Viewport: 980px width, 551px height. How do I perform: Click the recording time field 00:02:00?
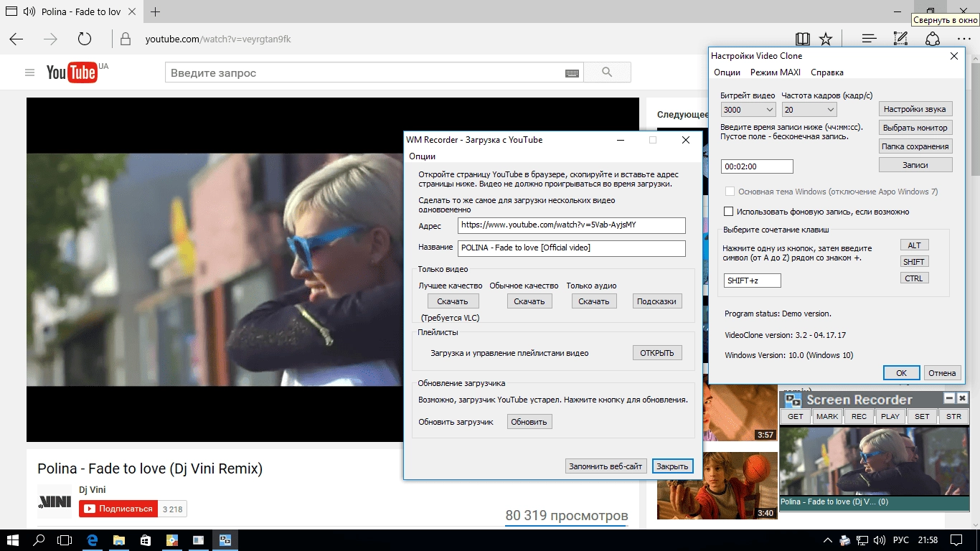pos(757,166)
